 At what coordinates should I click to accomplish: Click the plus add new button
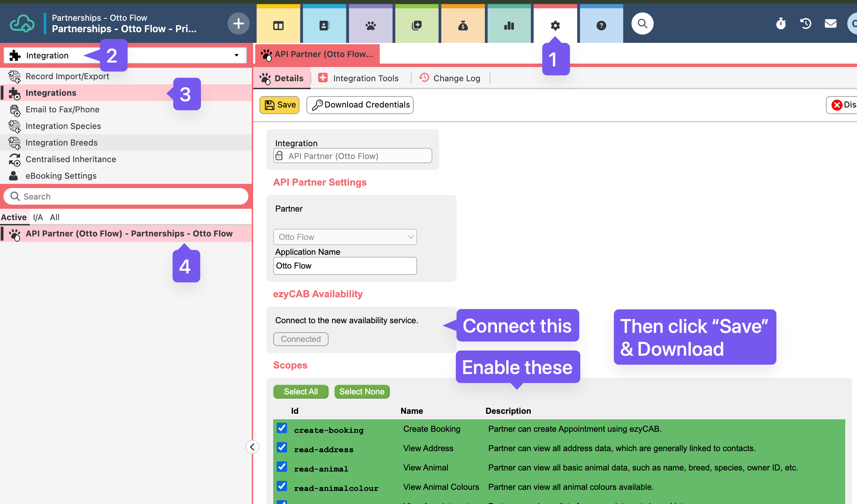pos(238,24)
